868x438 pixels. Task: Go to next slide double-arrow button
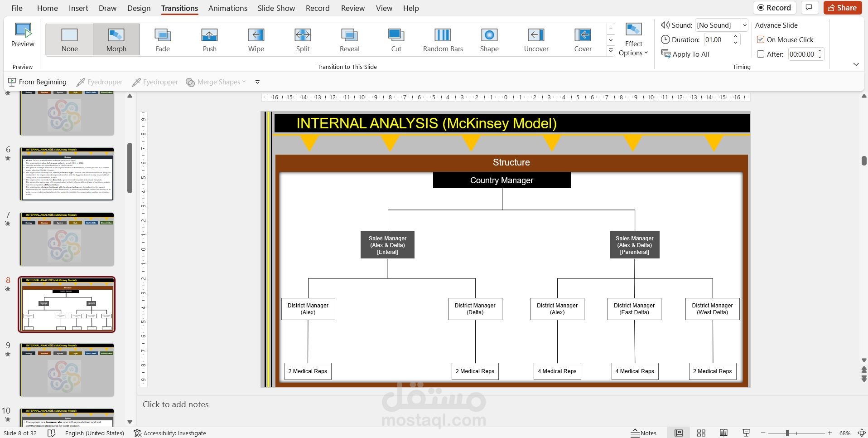pos(864,379)
